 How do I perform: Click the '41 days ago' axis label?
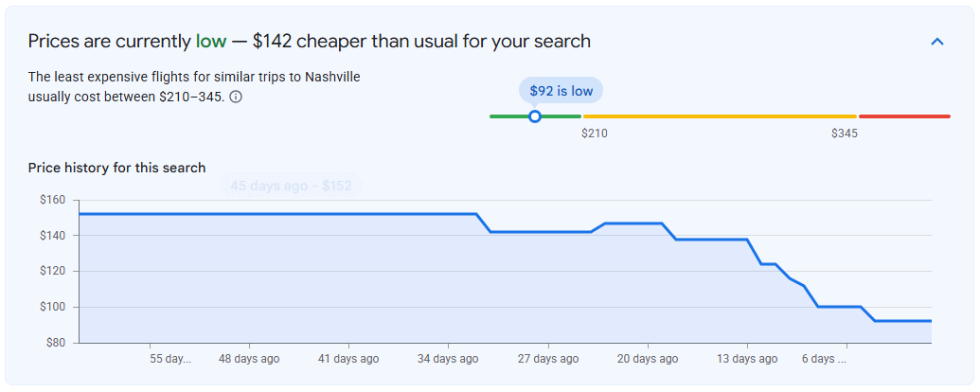[348, 359]
